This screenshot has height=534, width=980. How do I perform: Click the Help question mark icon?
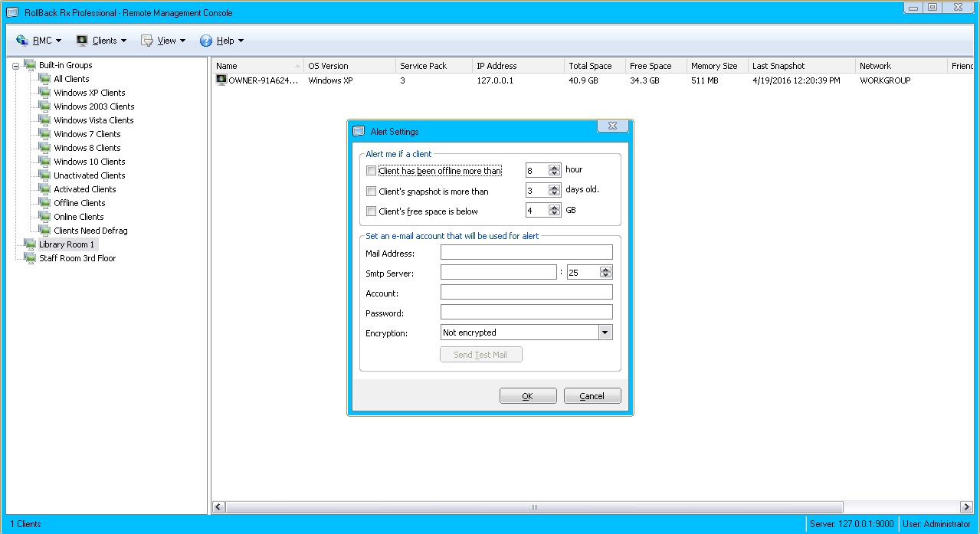tap(206, 41)
